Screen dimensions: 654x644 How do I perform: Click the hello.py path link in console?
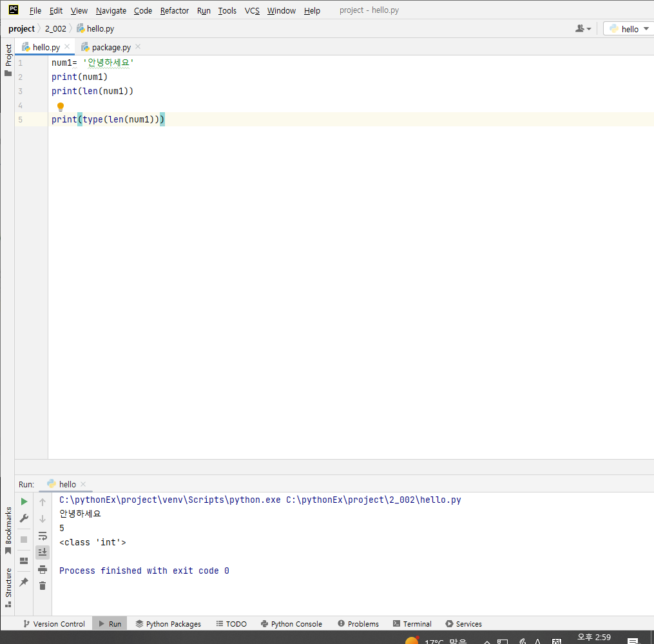[373, 500]
